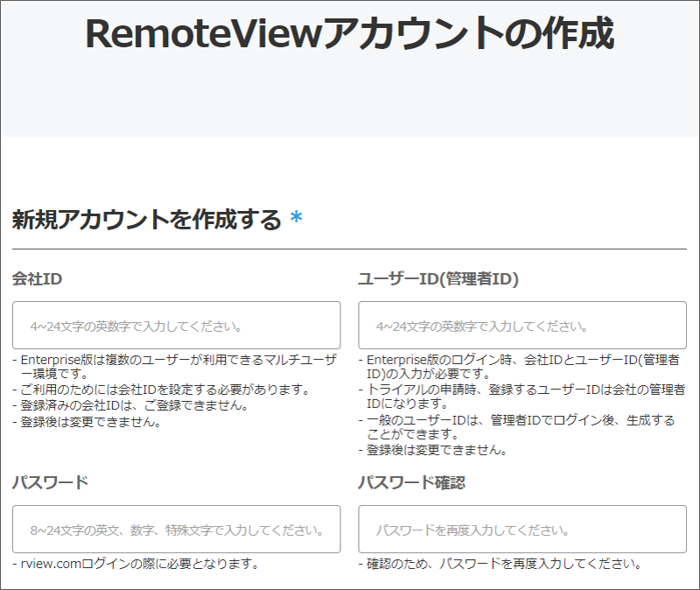
Task: Click the 会社ID input field
Action: point(177,325)
